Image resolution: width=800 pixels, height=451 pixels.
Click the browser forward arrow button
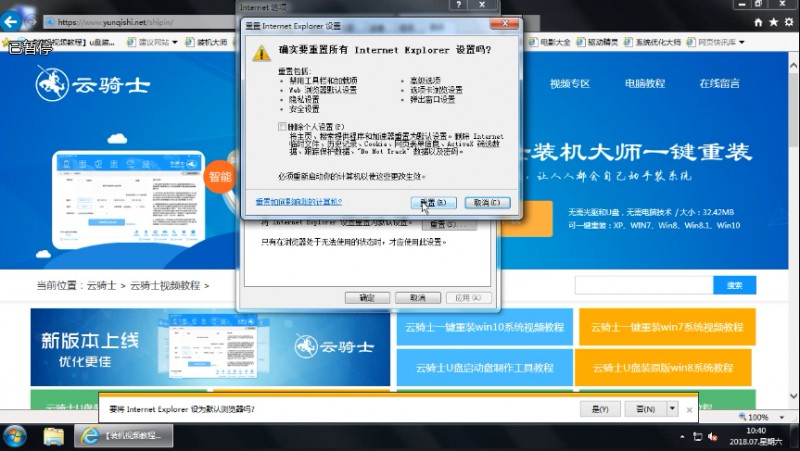pos(31,22)
